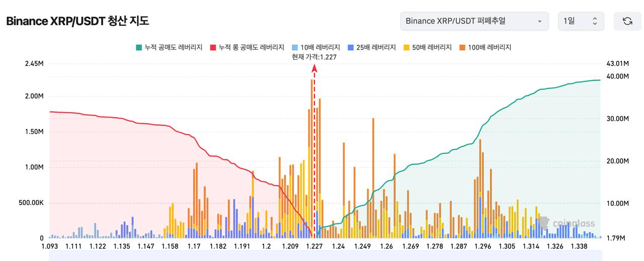The height and width of the screenshot is (261, 644).
Task: Click the light blue 10배 레버리지 legend swatch
Action: [x=295, y=47]
